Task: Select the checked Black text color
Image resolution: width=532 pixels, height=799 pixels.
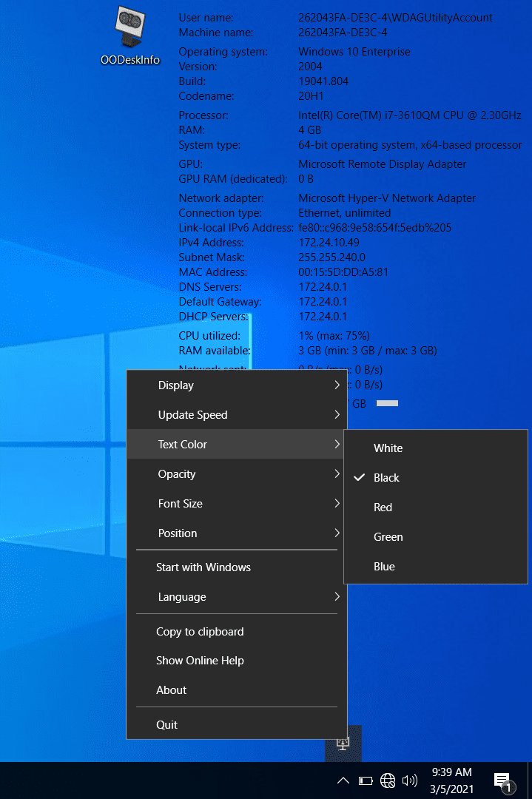Action: (386, 478)
